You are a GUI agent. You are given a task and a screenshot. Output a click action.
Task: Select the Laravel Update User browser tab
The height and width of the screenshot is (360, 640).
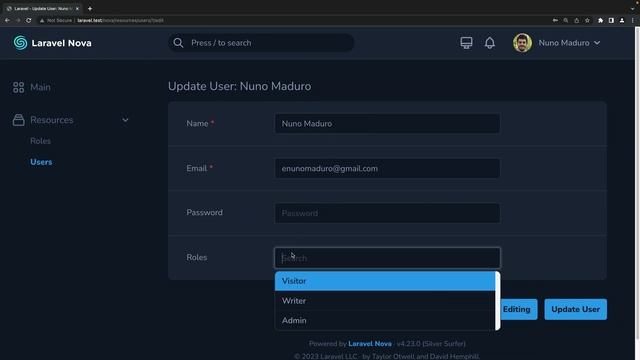pyautogui.click(x=43, y=9)
